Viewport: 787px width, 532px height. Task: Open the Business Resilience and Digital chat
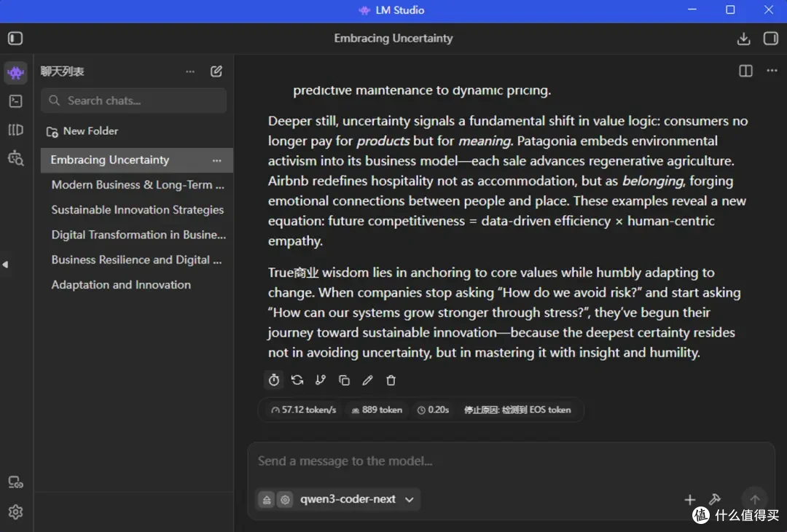[x=136, y=260]
